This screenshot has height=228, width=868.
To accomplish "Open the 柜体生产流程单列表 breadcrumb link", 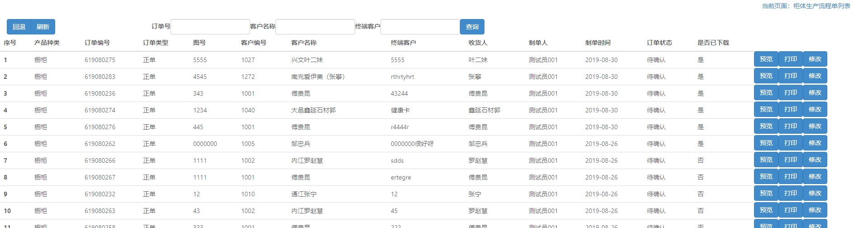I will (822, 6).
